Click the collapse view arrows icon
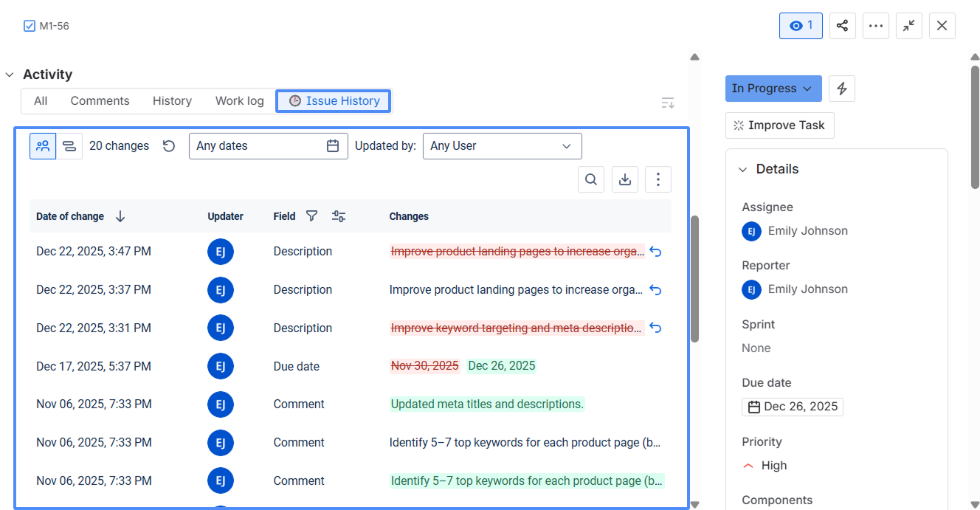 pos(909,26)
